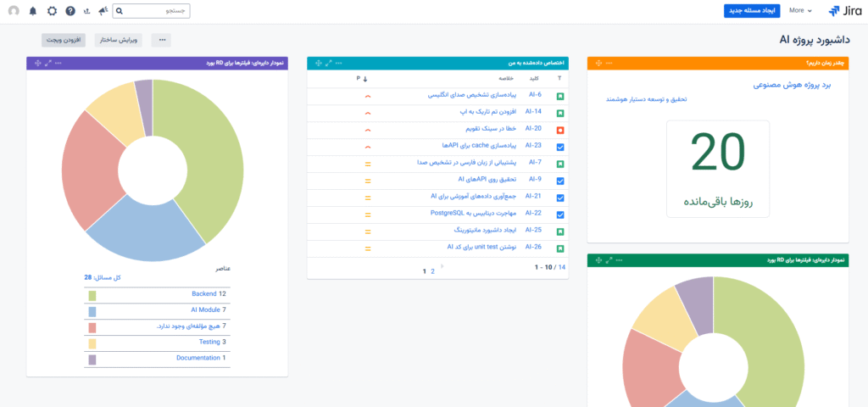868x407 pixels.
Task: Click high priority arrow for AI-20
Action: pyautogui.click(x=368, y=130)
